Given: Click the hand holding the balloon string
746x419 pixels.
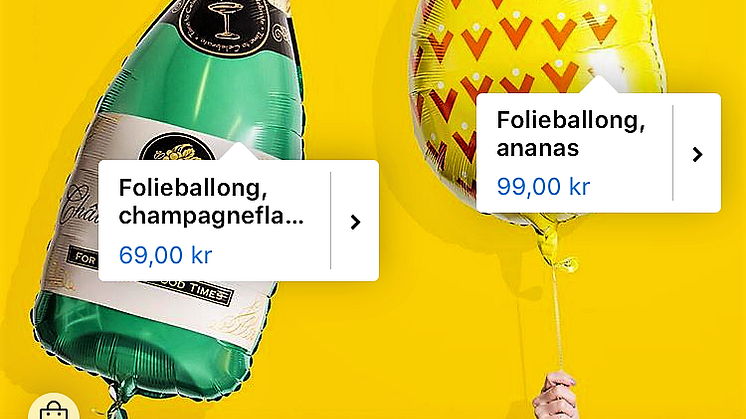Looking at the screenshot, I should click(x=555, y=396).
